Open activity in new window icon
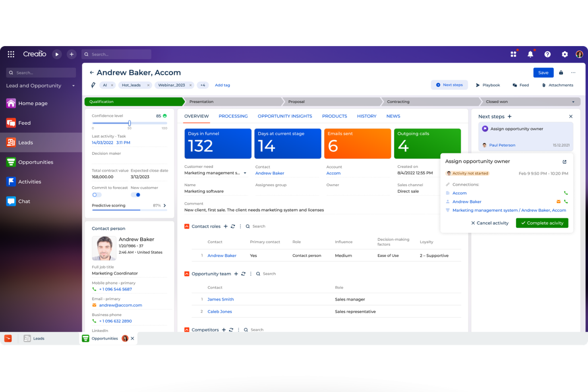The width and height of the screenshot is (588, 392). pyautogui.click(x=565, y=162)
